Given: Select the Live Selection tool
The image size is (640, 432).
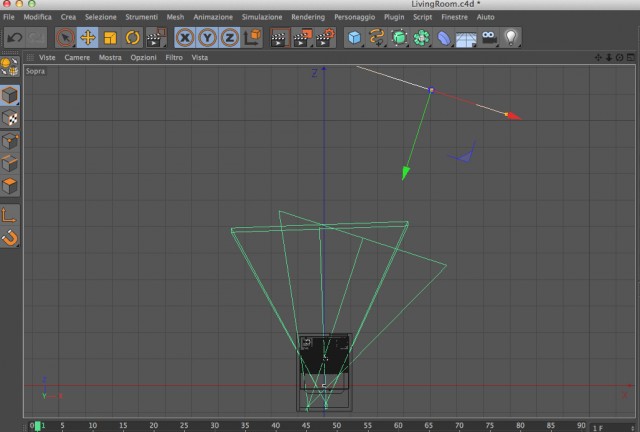Looking at the screenshot, I should pyautogui.click(x=65, y=38).
